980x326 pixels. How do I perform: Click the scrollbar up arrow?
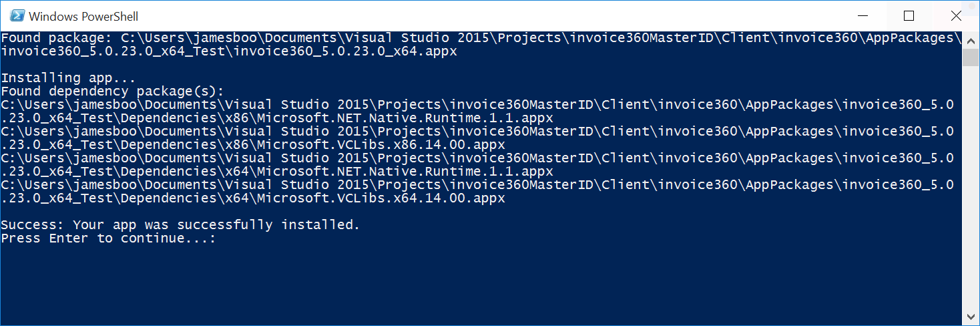971,38
